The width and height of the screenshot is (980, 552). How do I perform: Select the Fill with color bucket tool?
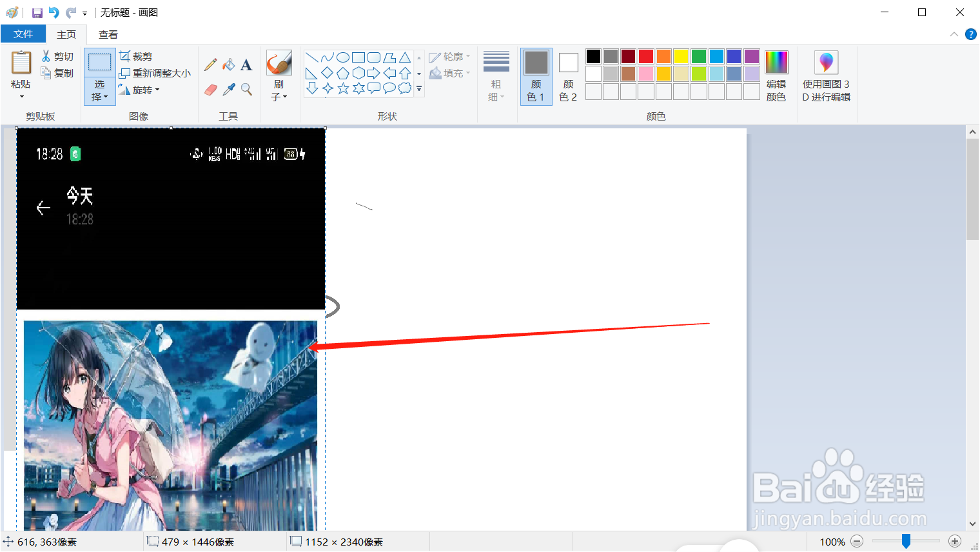coord(228,64)
